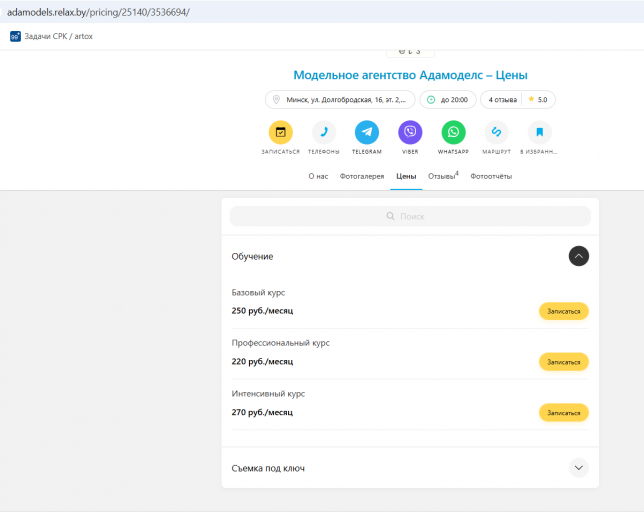Click Записаться for Базовый курс

coord(564,311)
